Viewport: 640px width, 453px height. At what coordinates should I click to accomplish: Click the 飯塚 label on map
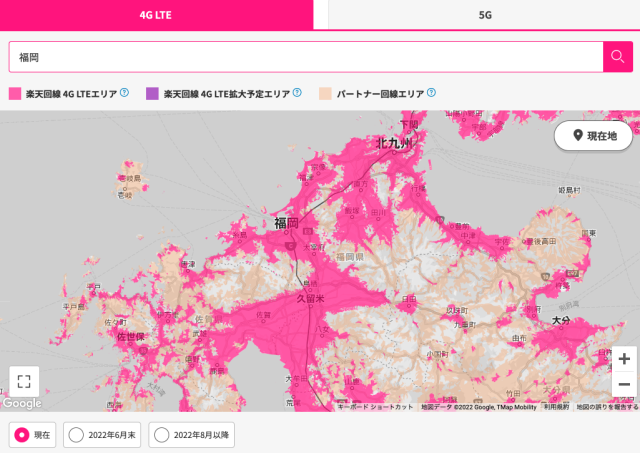pyautogui.click(x=352, y=211)
